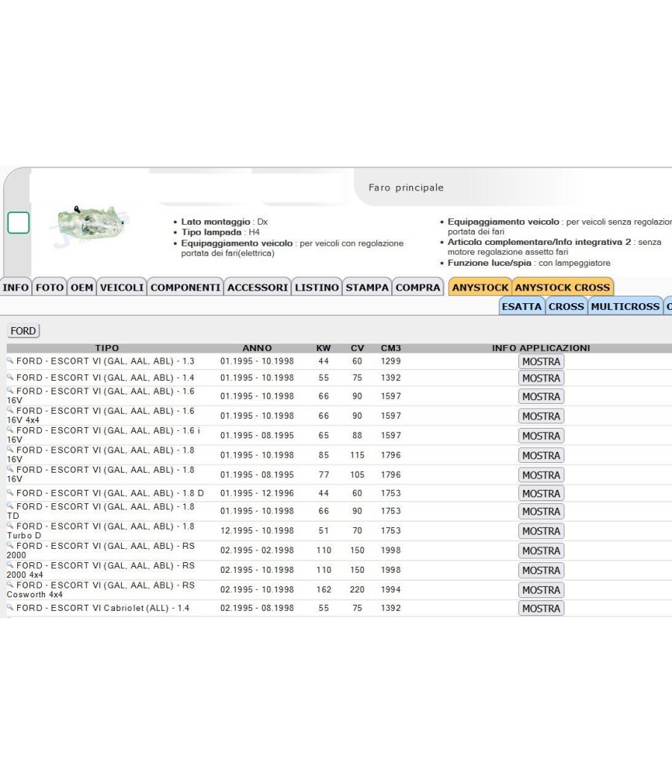
Task: Open magnifier icon for Escort 1.8 TD
Action: pyautogui.click(x=10, y=505)
